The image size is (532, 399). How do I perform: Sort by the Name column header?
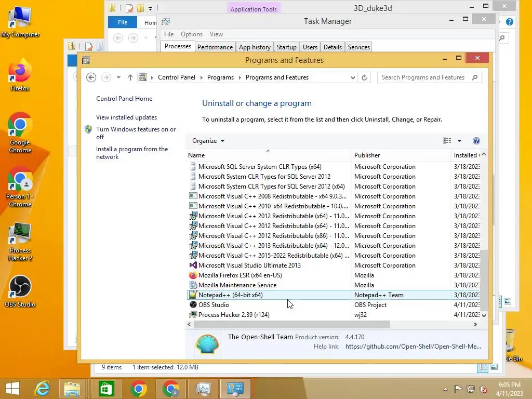(269, 155)
